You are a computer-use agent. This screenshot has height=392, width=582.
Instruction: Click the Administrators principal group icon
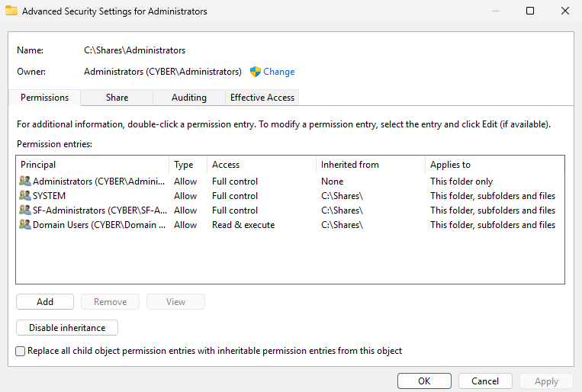tap(25, 182)
